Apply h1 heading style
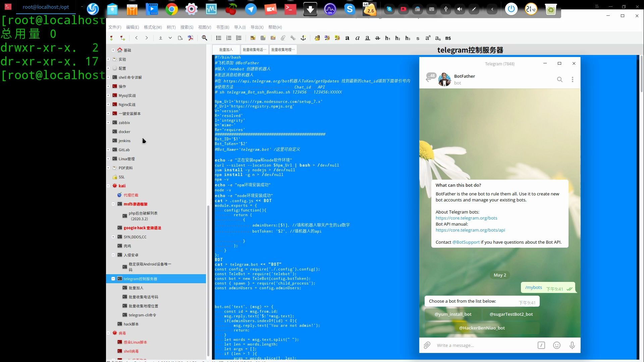 (388, 38)
